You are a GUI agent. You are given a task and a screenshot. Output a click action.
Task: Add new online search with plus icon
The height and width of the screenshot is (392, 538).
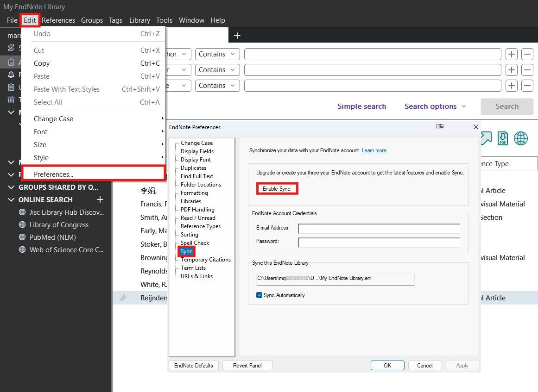pos(100,199)
